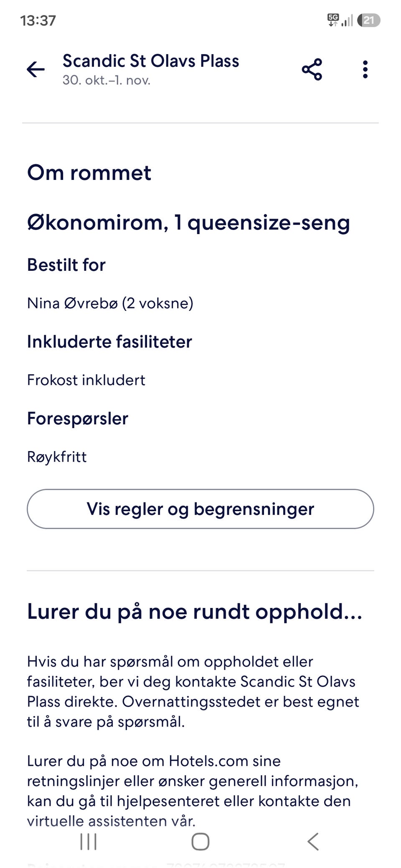The height and width of the screenshot is (868, 401).
Task: Tap the Frokost inkludert text
Action: pyautogui.click(x=86, y=380)
